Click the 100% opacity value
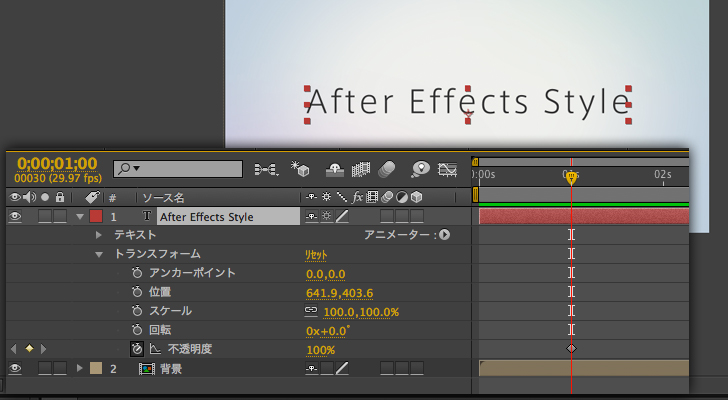The width and height of the screenshot is (728, 400). (x=320, y=350)
